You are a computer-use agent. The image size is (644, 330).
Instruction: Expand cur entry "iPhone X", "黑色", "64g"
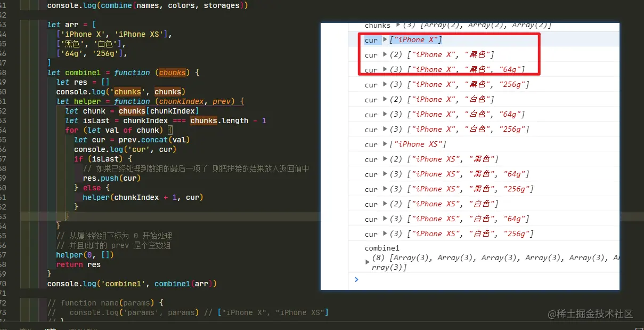coord(385,70)
